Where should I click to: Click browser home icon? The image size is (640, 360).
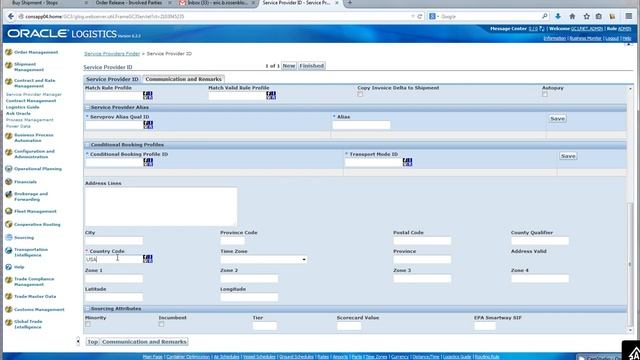click(572, 16)
